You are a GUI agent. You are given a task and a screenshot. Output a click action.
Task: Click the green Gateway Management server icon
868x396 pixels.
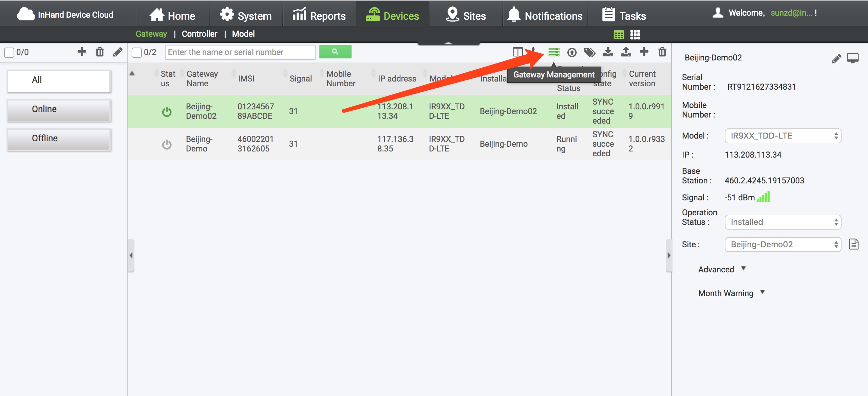(x=554, y=52)
